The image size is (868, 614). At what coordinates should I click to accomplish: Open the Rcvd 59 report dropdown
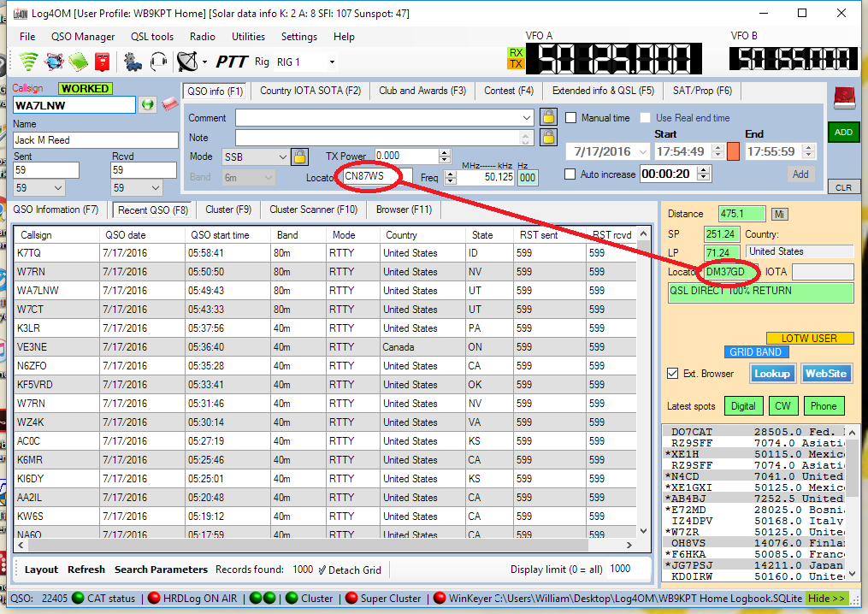[x=156, y=188]
